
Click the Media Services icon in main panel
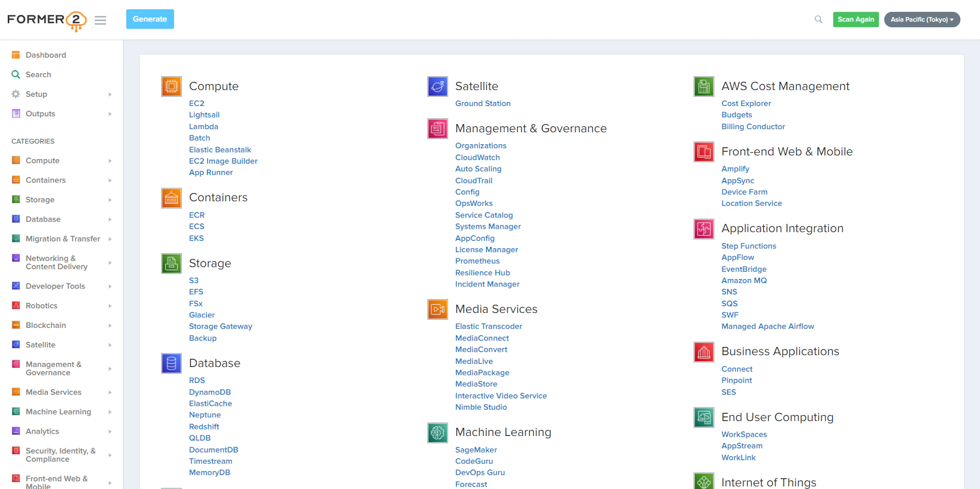click(x=438, y=309)
